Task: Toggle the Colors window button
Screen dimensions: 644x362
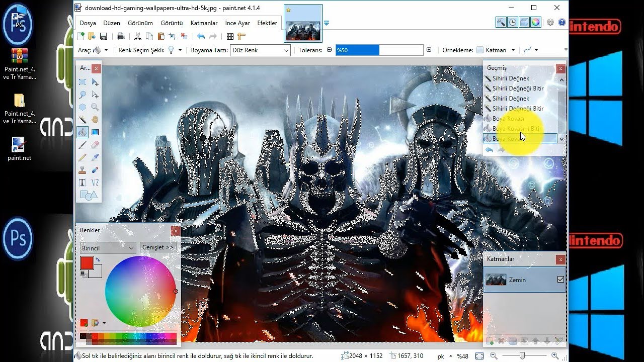Action: (536, 22)
